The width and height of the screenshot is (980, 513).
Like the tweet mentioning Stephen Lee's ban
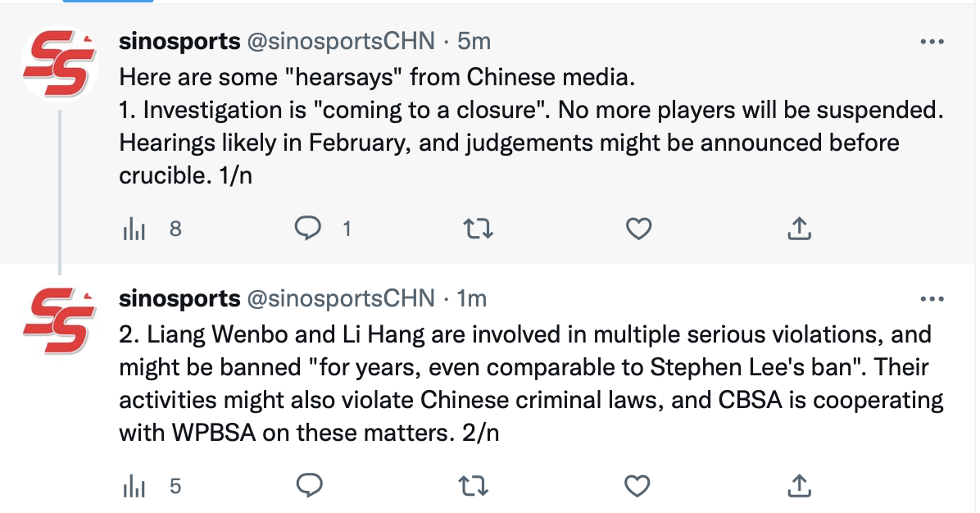(x=638, y=487)
